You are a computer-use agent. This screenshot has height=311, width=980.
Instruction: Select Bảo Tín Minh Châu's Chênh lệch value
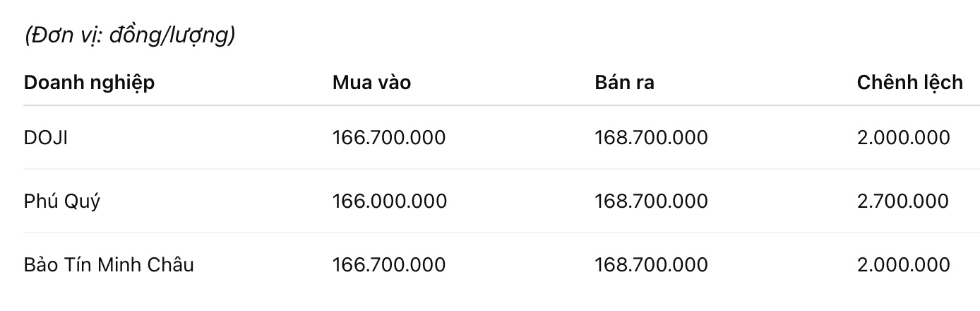[903, 265]
